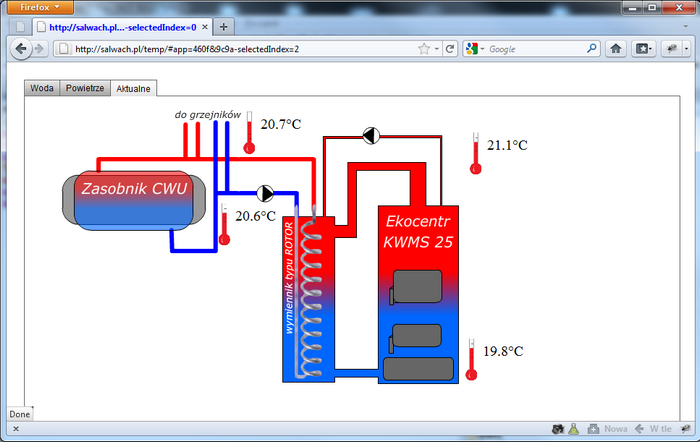The width and height of the screenshot is (700, 442).
Task: Maximize the Firefox window
Action: (x=652, y=8)
